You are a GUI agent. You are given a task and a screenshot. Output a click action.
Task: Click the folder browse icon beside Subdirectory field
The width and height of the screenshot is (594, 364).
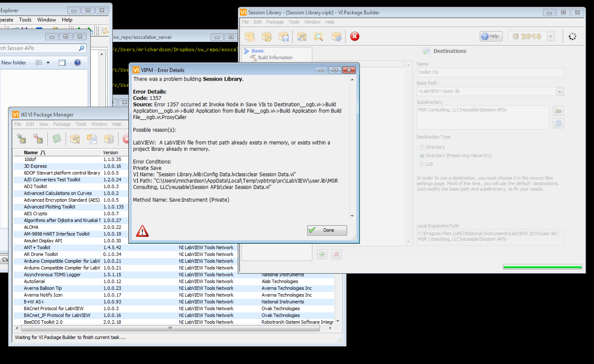click(x=558, y=111)
